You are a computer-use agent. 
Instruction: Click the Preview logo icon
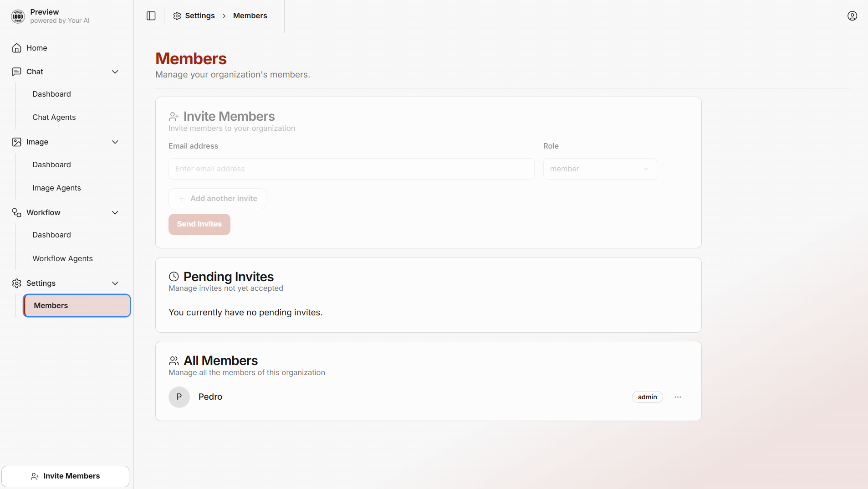18,16
